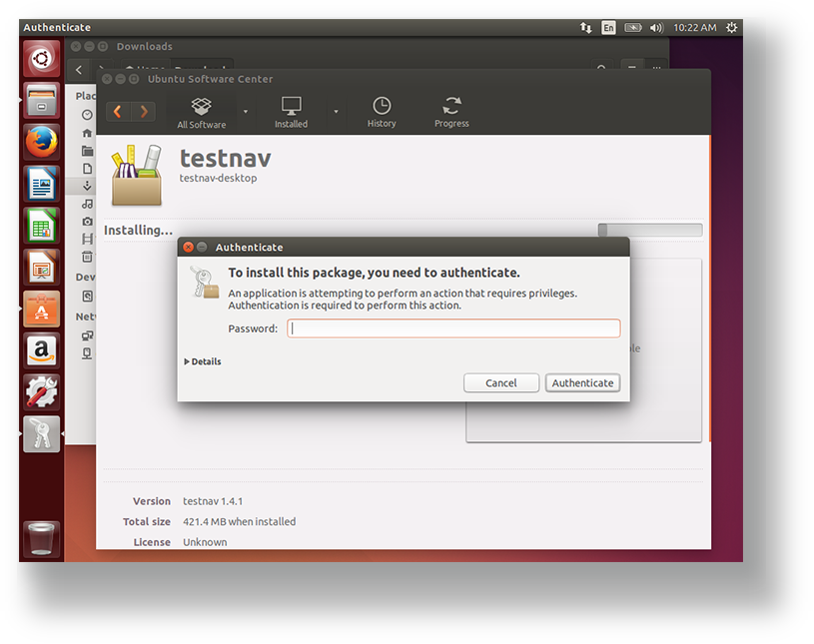This screenshot has height=644, width=814.
Task: Click the testnav-desktop package name
Action: click(218, 178)
